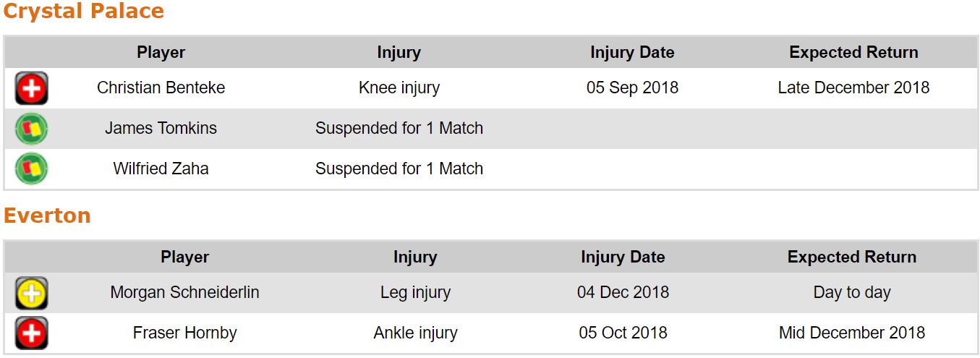This screenshot has height=358, width=980.
Task: Click Schneiderlin's Day to day status
Action: pos(851,293)
